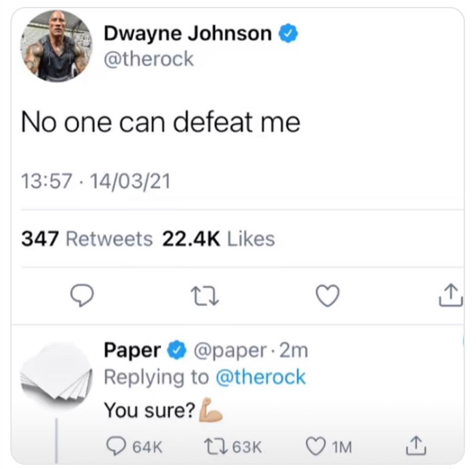This screenshot has width=476, height=469.
Task: Click the tweet timestamp 13:57 14/03/21
Action: pos(96,181)
